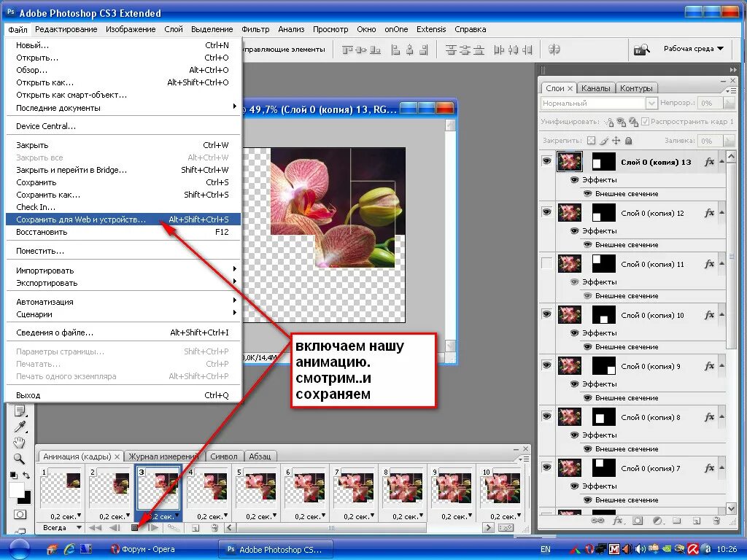The height and width of the screenshot is (560, 747).
Task: Click Windows Start button
Action: coord(18,549)
